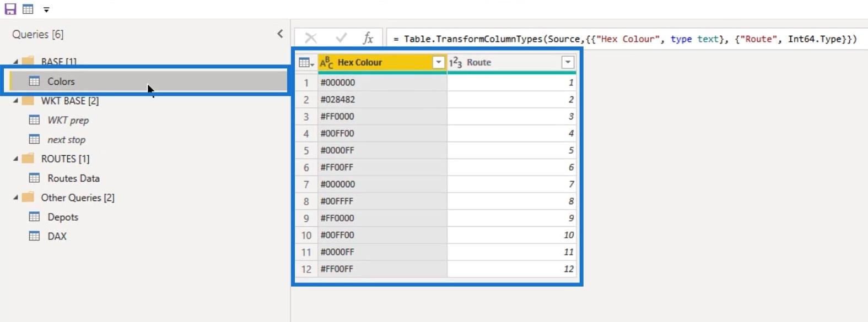Select the Hex Colour column header

click(x=382, y=62)
